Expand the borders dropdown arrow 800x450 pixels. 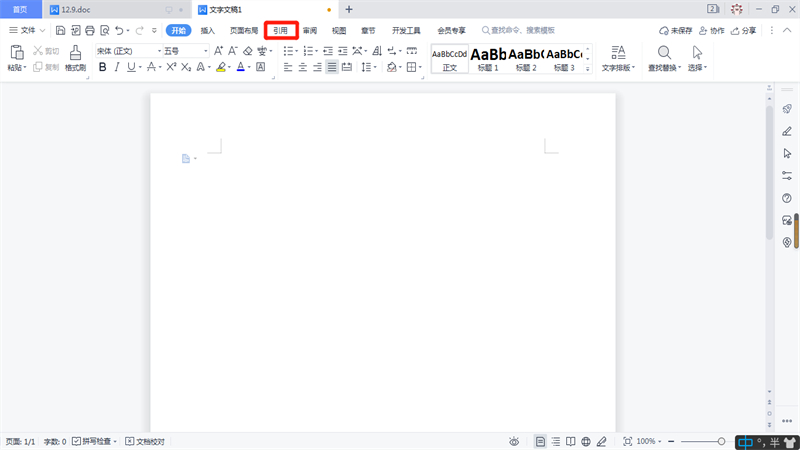tap(420, 67)
